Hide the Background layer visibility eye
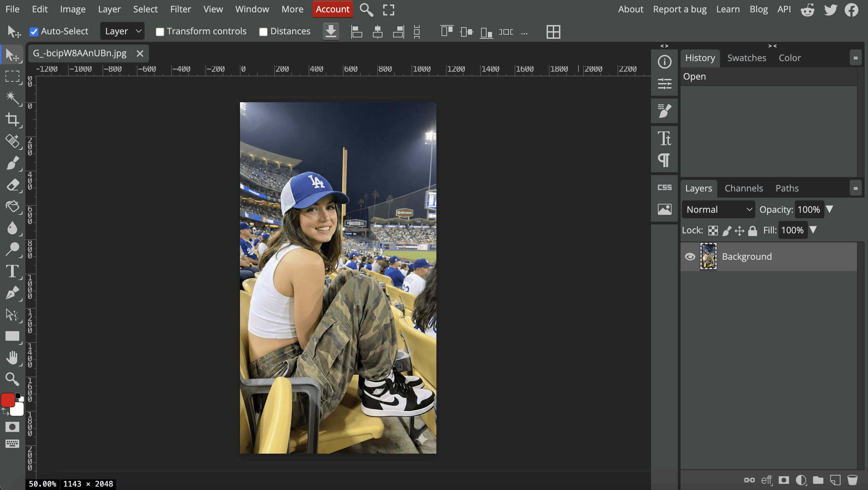Image resolution: width=868 pixels, height=490 pixels. point(690,257)
